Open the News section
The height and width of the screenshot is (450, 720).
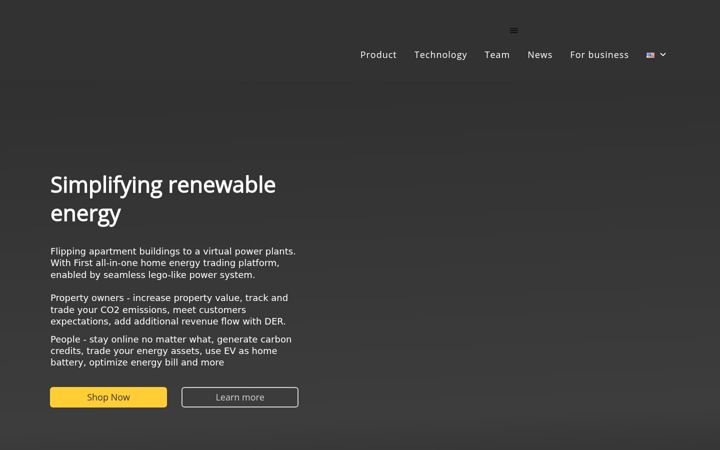coord(540,55)
